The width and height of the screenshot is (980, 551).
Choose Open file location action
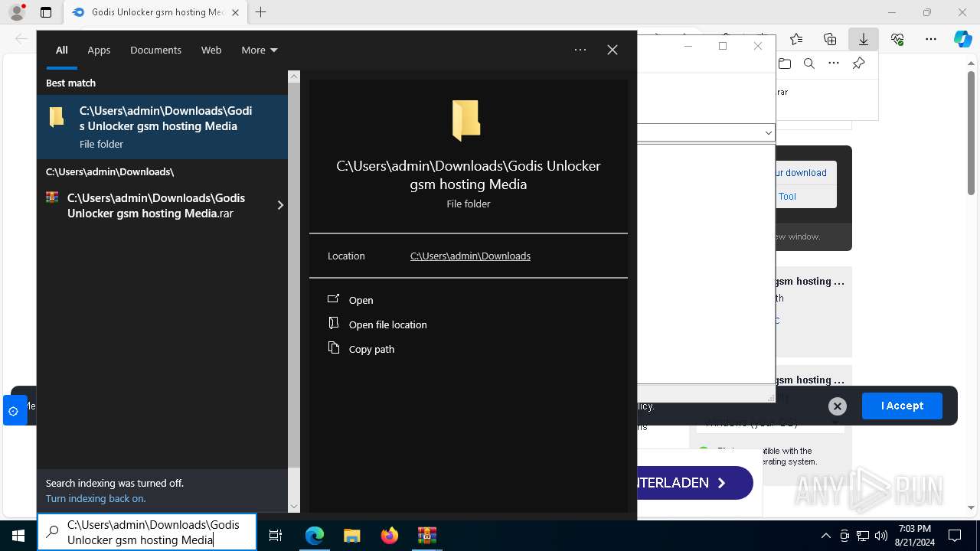tap(388, 324)
